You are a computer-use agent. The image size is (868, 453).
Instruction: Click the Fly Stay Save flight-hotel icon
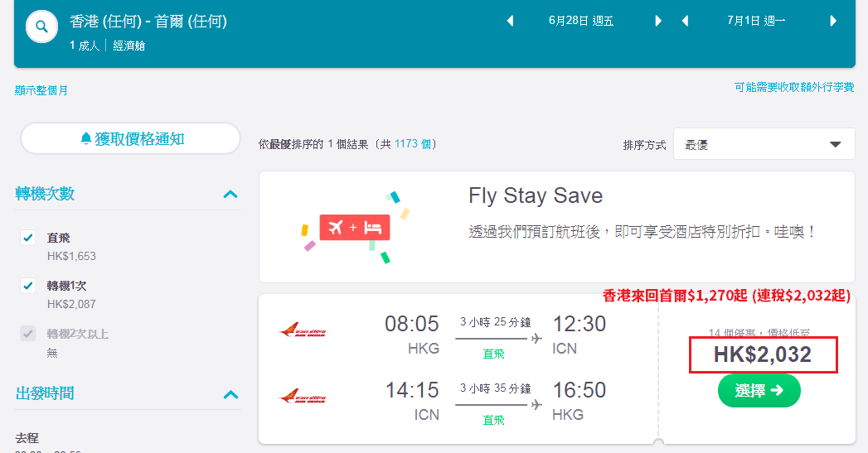355,228
